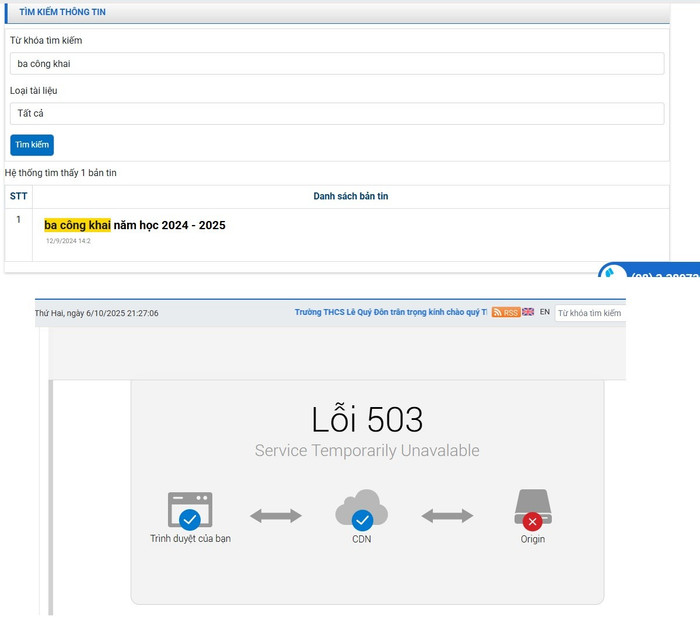Click the CDN cloud icon
700x617 pixels.
pos(361,510)
